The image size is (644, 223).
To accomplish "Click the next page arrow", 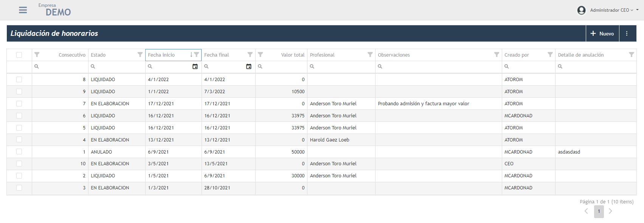I will pos(610,211).
